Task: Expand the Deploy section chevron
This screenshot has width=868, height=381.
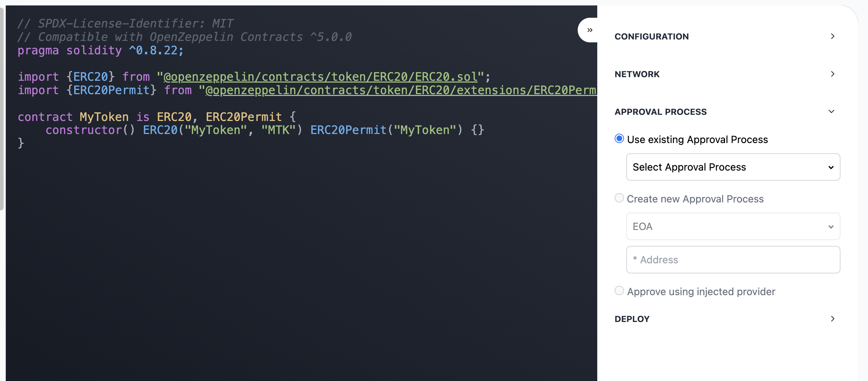Action: pyautogui.click(x=833, y=319)
